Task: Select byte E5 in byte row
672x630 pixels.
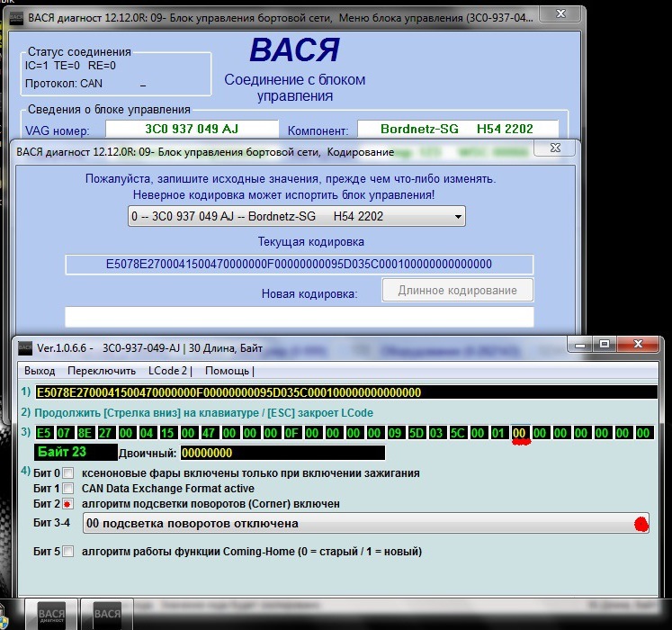Action: coord(43,433)
